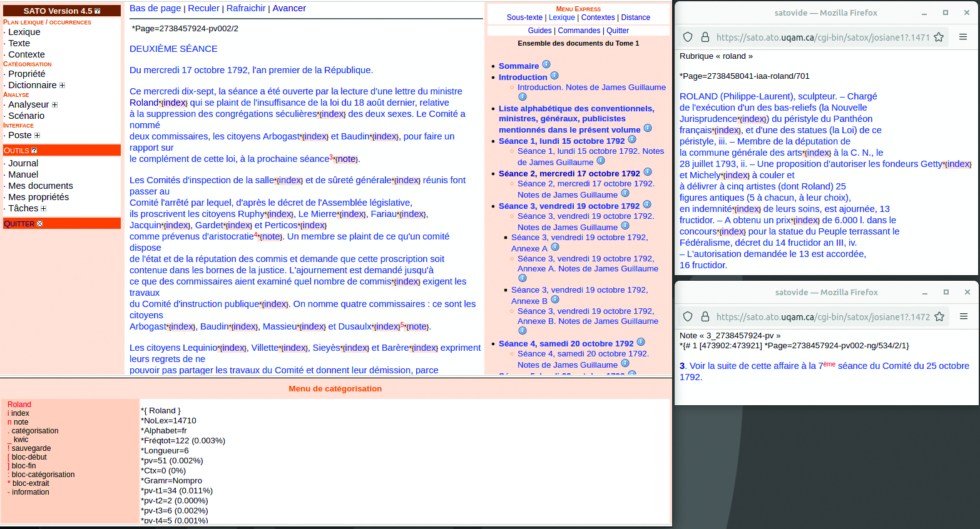Click the Quitter X icon in sidebar
Viewport: 980px width, 529px height.
click(40, 224)
